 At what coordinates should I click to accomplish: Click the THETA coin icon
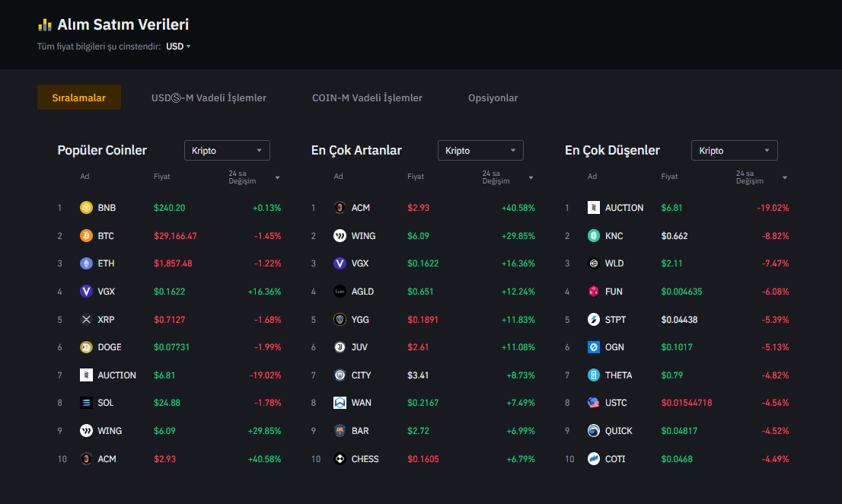[594, 375]
